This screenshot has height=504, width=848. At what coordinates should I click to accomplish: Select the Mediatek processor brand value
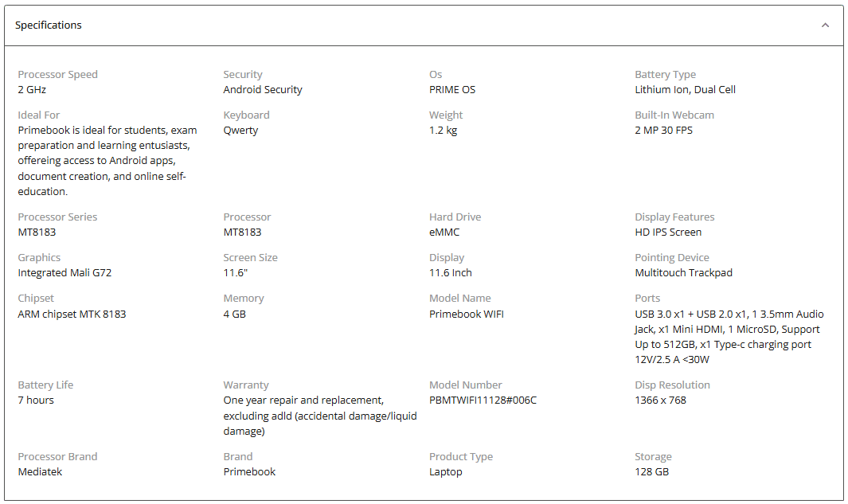coord(40,471)
